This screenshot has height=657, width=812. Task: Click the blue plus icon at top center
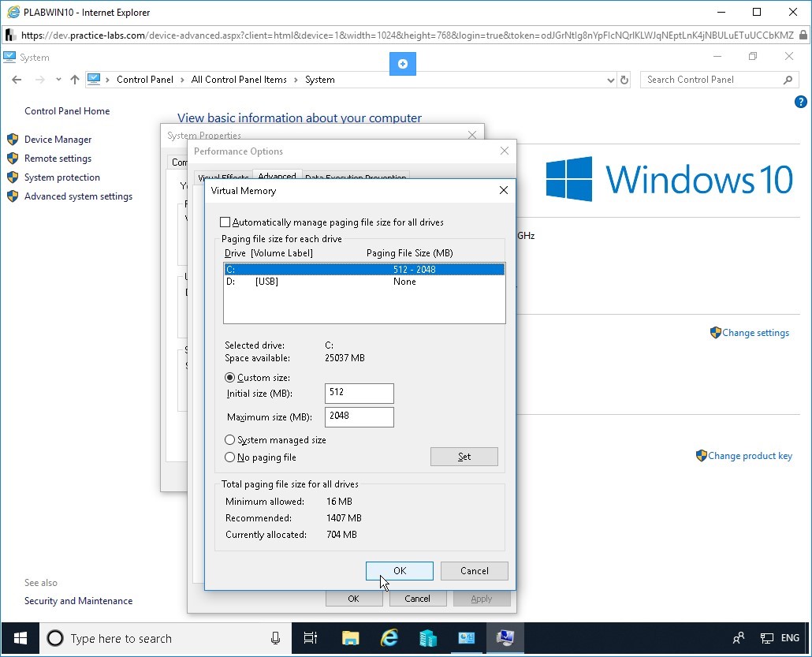(x=402, y=64)
